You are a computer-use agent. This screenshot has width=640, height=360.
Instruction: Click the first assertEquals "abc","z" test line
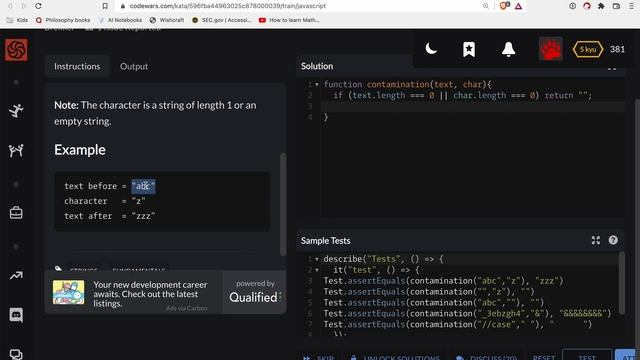[443, 281]
